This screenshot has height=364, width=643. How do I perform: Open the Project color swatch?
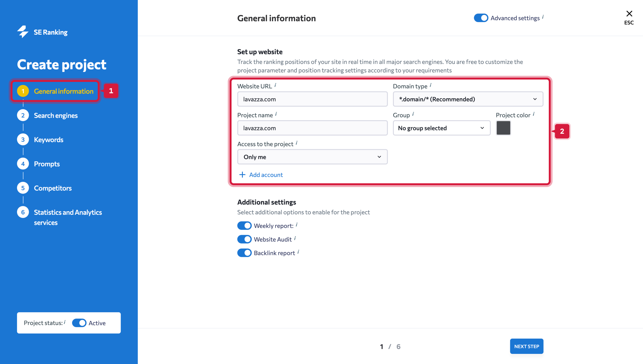[503, 128]
